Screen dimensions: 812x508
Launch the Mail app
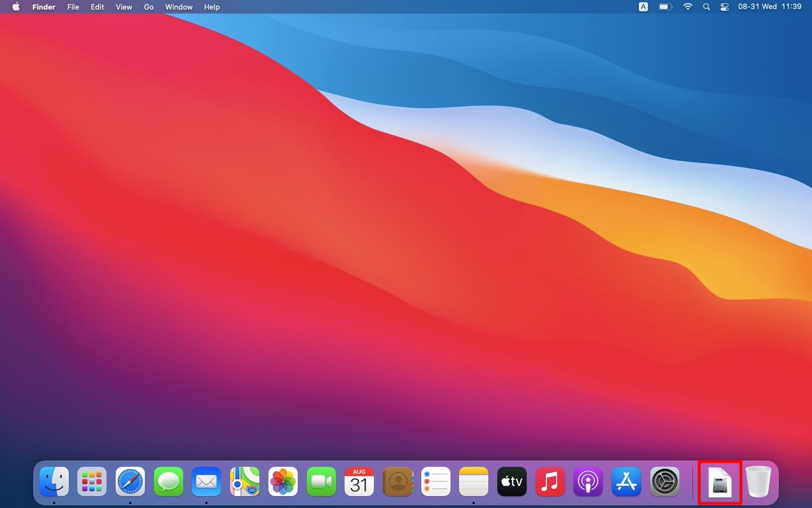(206, 482)
